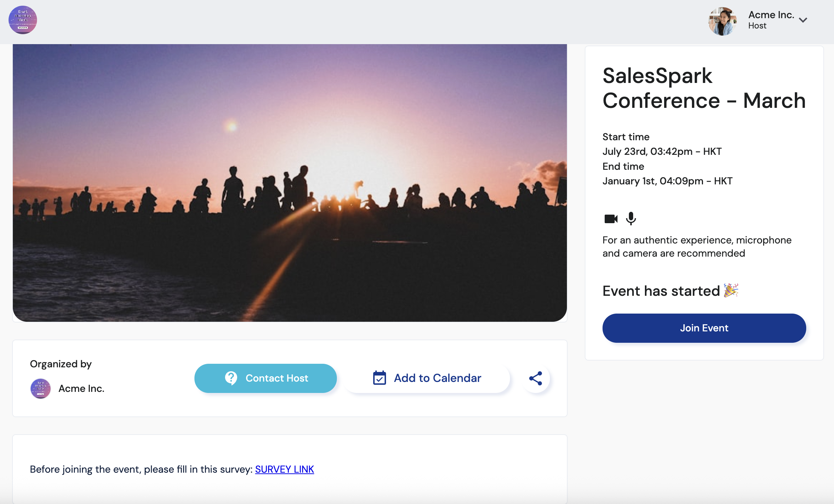Click the July 23rd start time text

coord(662,152)
